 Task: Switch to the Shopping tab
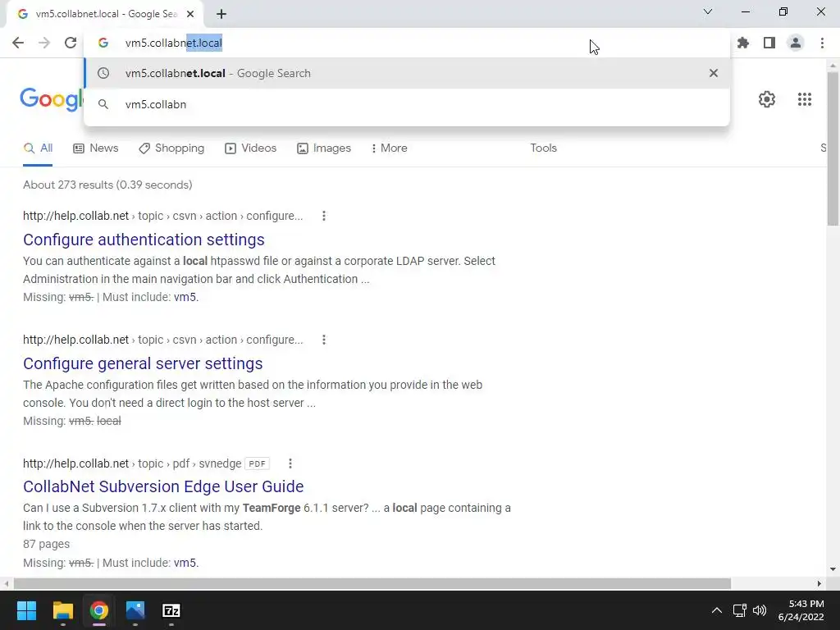pyautogui.click(x=171, y=148)
